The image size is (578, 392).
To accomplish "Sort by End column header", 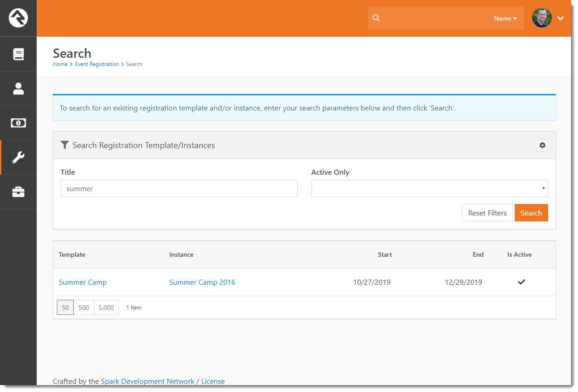I will (478, 254).
